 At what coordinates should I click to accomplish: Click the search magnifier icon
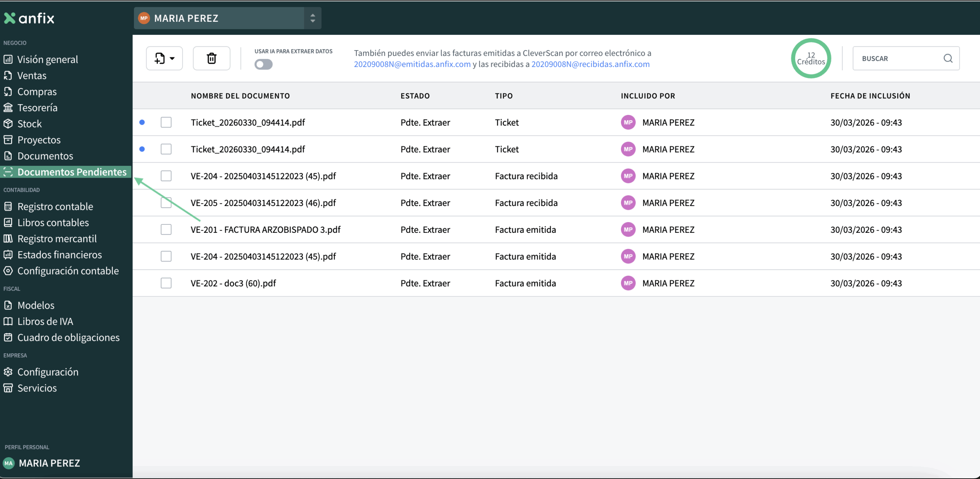click(x=948, y=58)
